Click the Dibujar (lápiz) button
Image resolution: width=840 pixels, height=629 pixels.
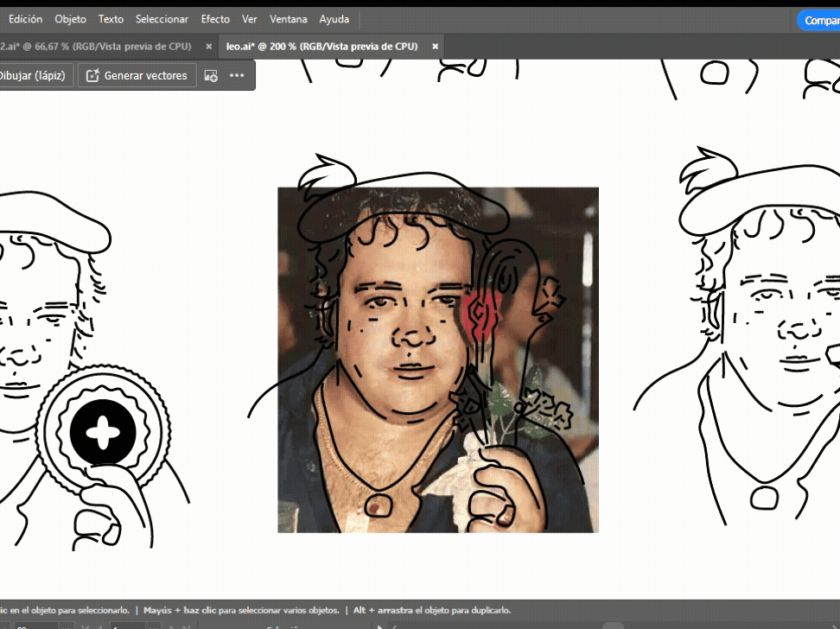point(32,75)
